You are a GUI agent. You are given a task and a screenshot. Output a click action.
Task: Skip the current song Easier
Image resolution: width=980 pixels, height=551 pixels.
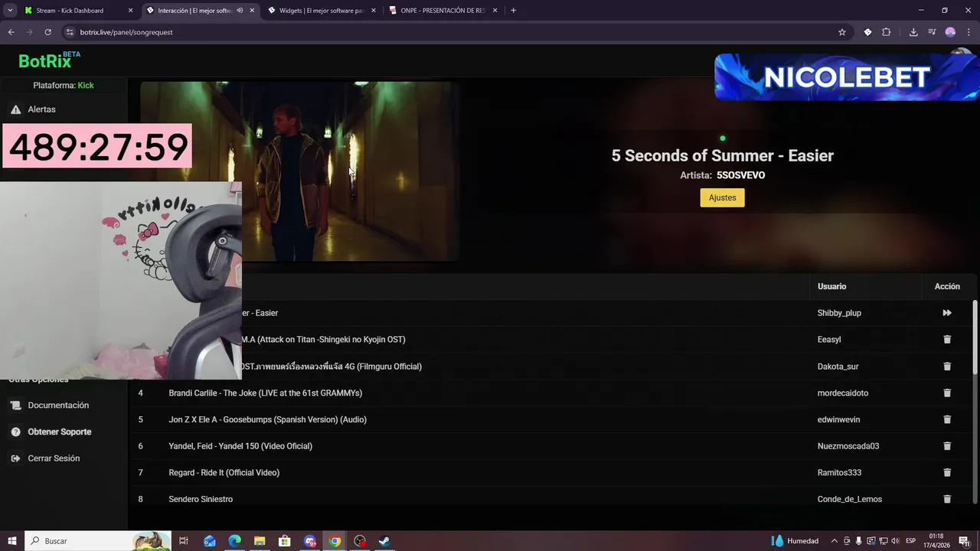click(x=947, y=313)
